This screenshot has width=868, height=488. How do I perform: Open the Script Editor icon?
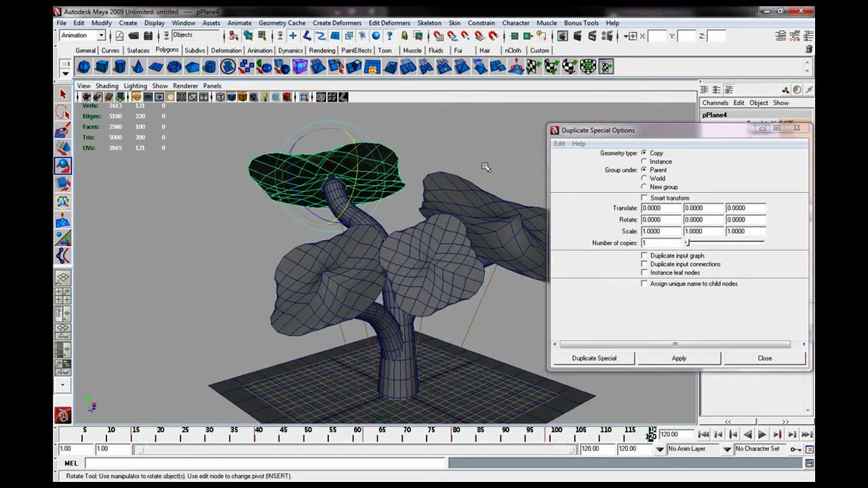point(809,464)
